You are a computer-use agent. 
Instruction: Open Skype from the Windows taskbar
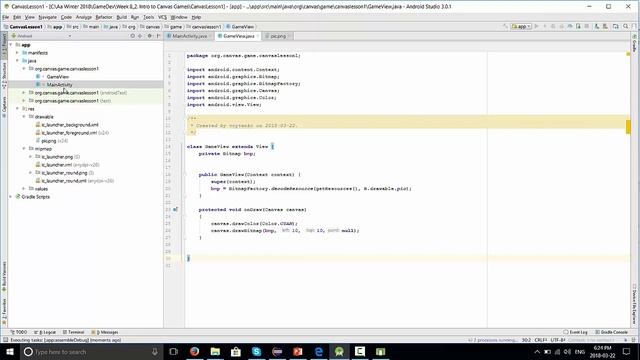click(x=256, y=351)
